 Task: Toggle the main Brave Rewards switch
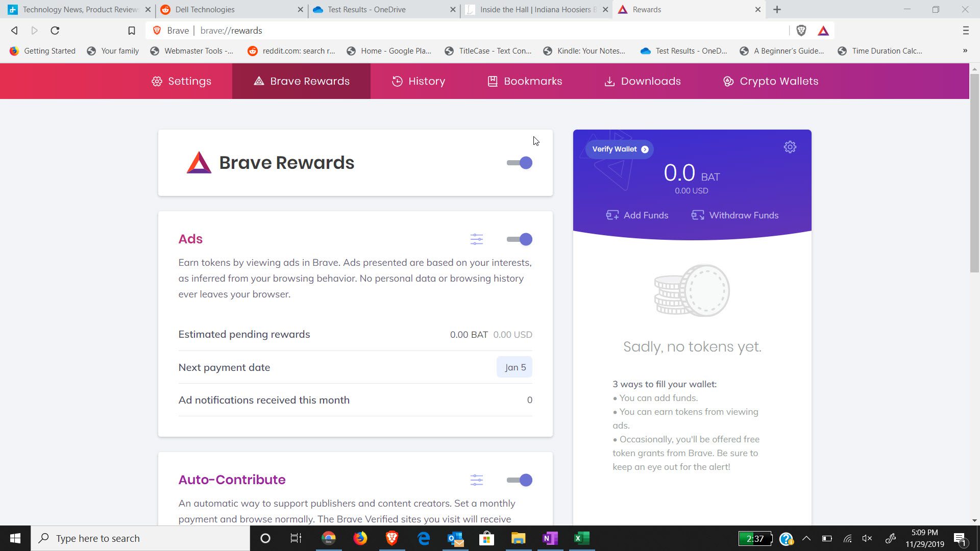pyautogui.click(x=520, y=163)
